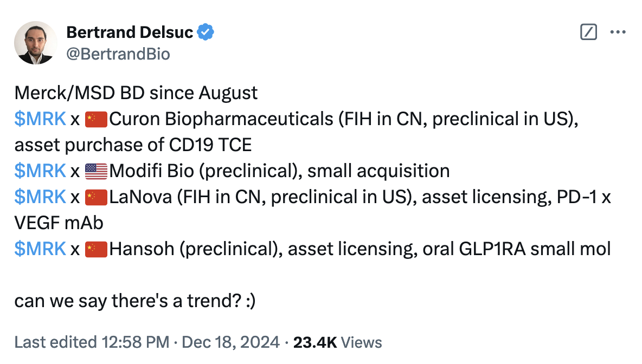The width and height of the screenshot is (642, 364).
Task: Click the Dec 18, 2024 date link
Action: coord(230,342)
